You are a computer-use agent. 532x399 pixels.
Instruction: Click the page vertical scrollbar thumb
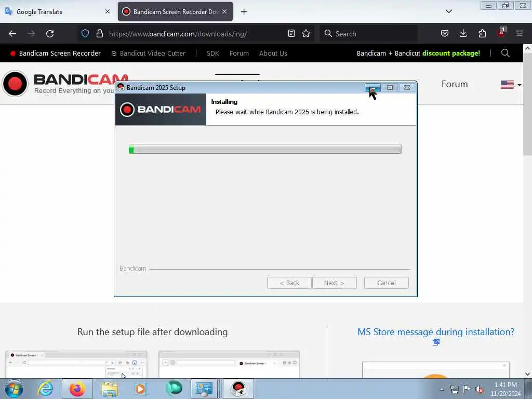pyautogui.click(x=527, y=104)
